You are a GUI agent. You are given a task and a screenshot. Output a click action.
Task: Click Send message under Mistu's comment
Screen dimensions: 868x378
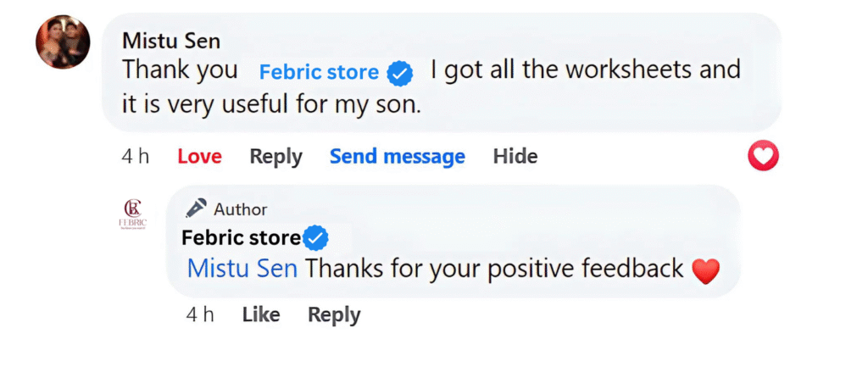coord(397,157)
